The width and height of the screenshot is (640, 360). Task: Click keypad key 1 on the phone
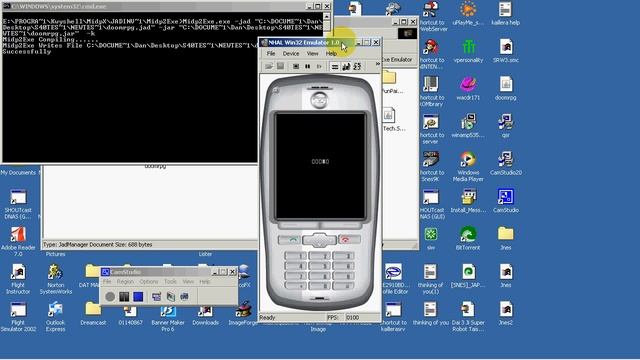(x=296, y=256)
